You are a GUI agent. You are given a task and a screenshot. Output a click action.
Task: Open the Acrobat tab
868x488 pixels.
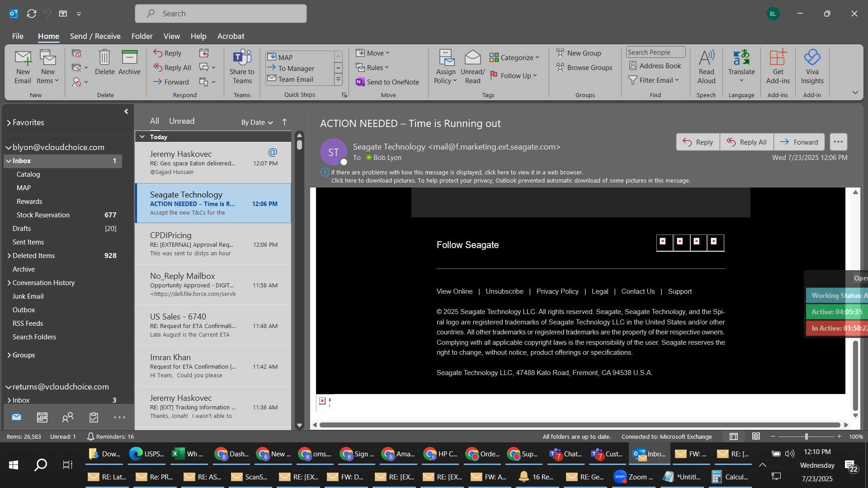click(x=231, y=36)
